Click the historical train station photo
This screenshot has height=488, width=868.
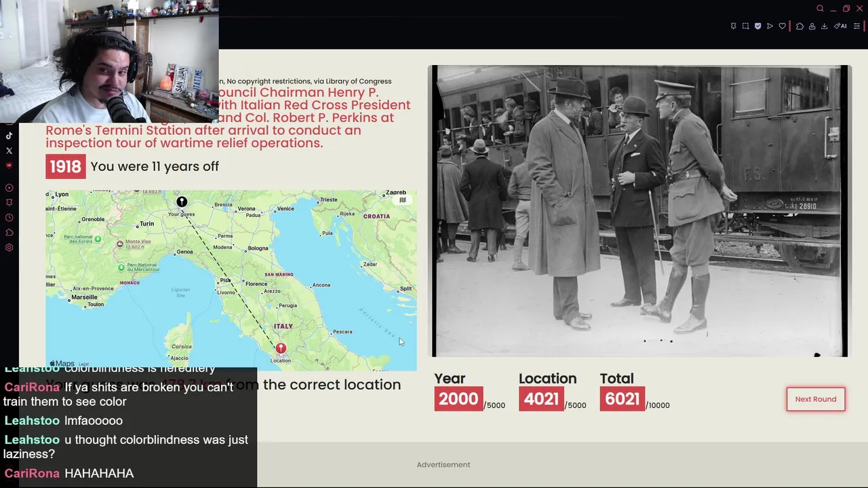point(639,211)
